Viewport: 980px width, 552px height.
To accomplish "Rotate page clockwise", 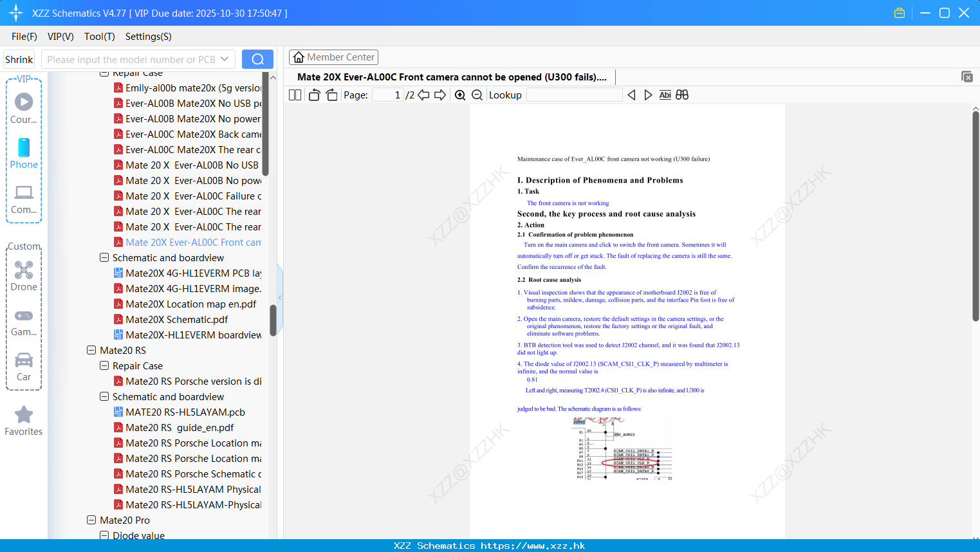I will point(332,95).
